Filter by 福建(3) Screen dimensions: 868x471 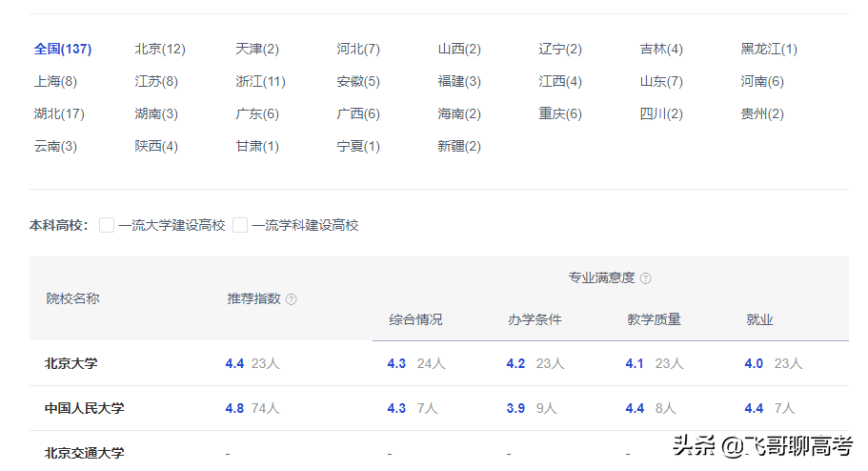click(459, 81)
